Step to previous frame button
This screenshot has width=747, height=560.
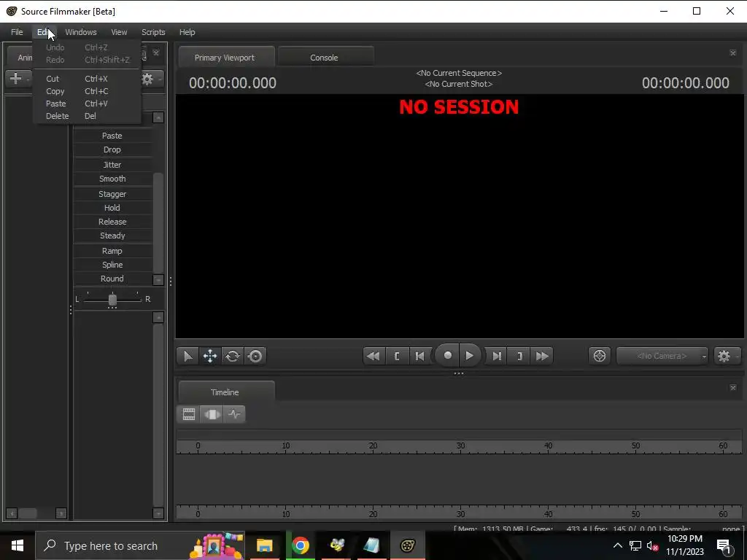tap(419, 356)
